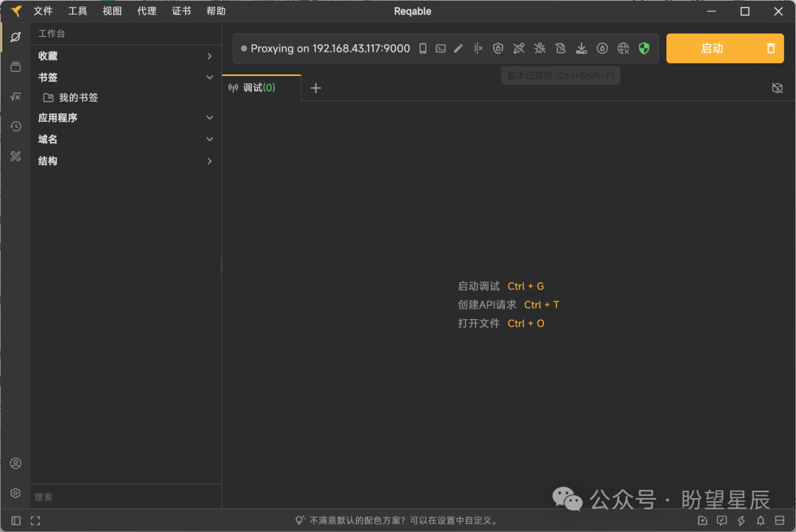The image size is (796, 532).
Task: Click the new window icon in status bar
Action: click(x=702, y=520)
